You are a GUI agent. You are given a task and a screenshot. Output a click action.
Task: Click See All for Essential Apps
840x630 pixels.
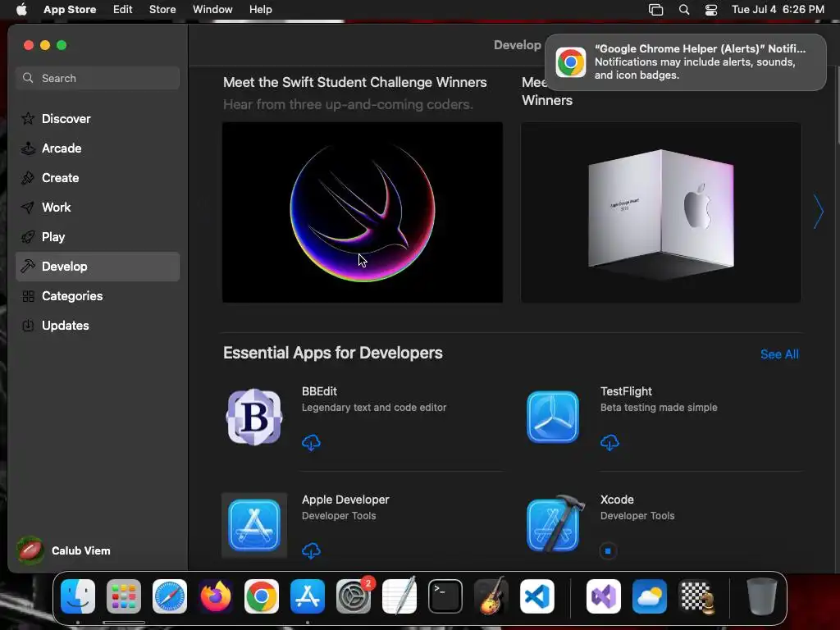tap(779, 354)
